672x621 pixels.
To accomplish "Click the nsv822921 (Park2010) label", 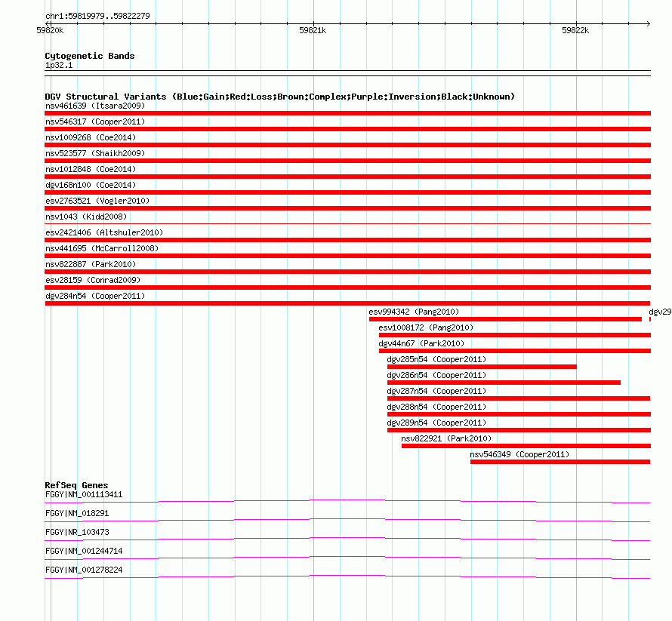I will point(446,438).
